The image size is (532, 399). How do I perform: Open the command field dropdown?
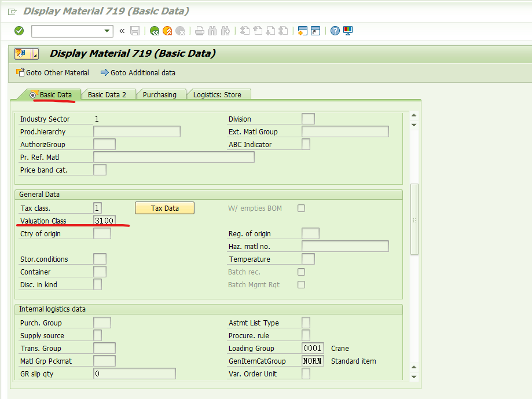click(x=107, y=31)
